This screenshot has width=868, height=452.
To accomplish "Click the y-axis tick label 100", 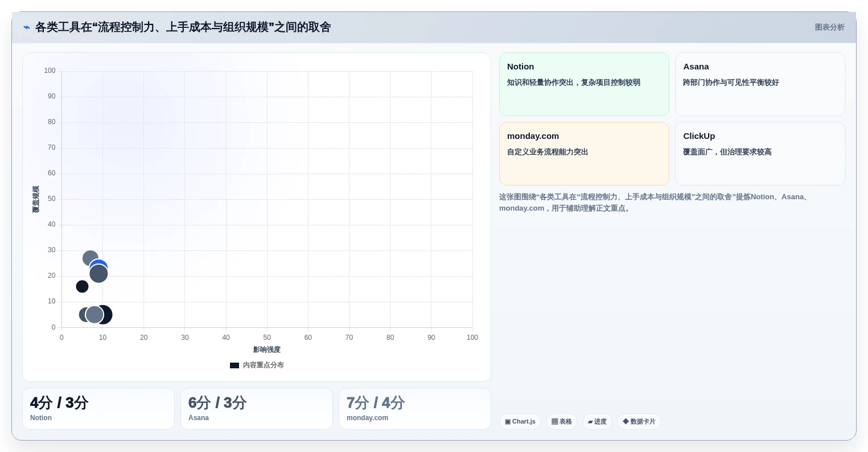I will tap(50, 71).
